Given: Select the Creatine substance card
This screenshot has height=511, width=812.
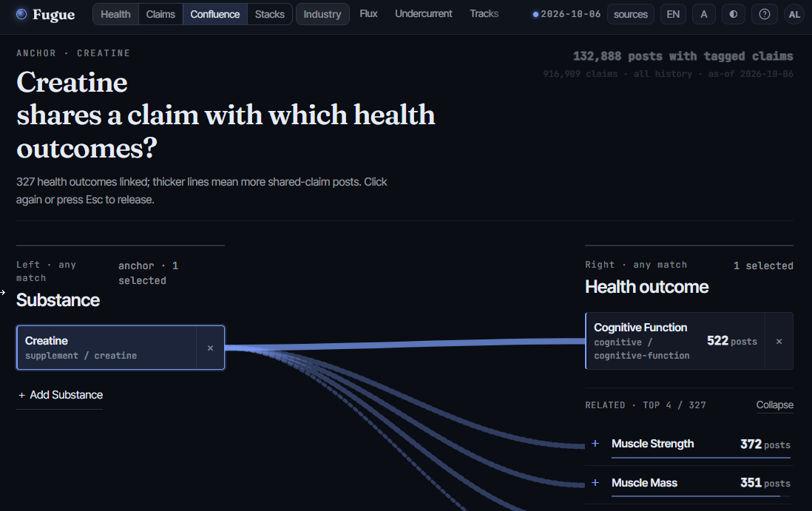Looking at the screenshot, I should click(x=106, y=348).
